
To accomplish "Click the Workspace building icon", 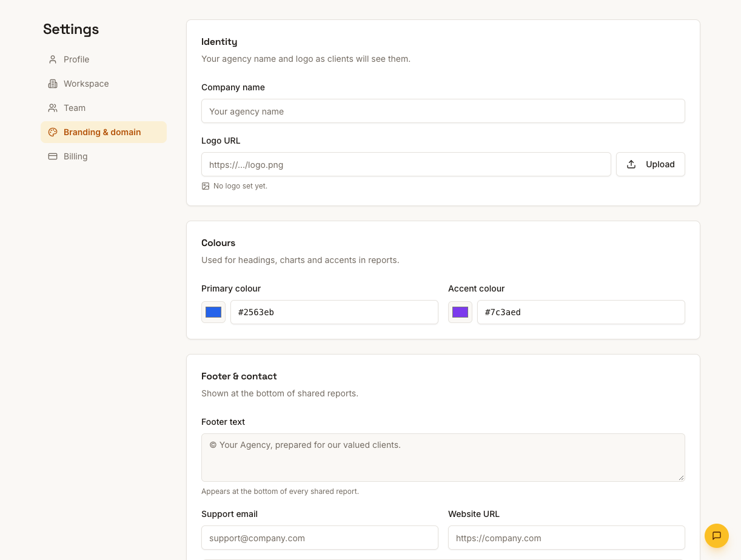I will click(53, 84).
